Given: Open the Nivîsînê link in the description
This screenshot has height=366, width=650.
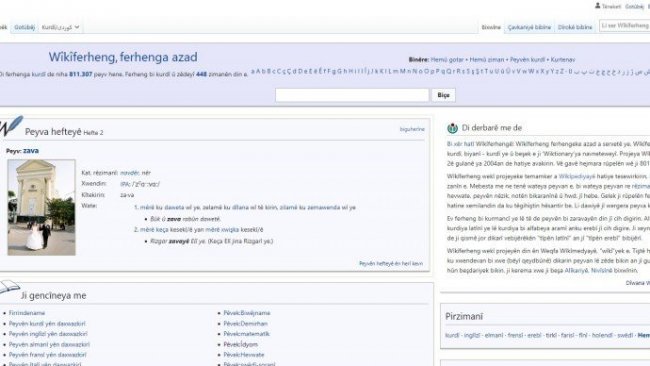Looking at the screenshot, I should tap(601, 271).
